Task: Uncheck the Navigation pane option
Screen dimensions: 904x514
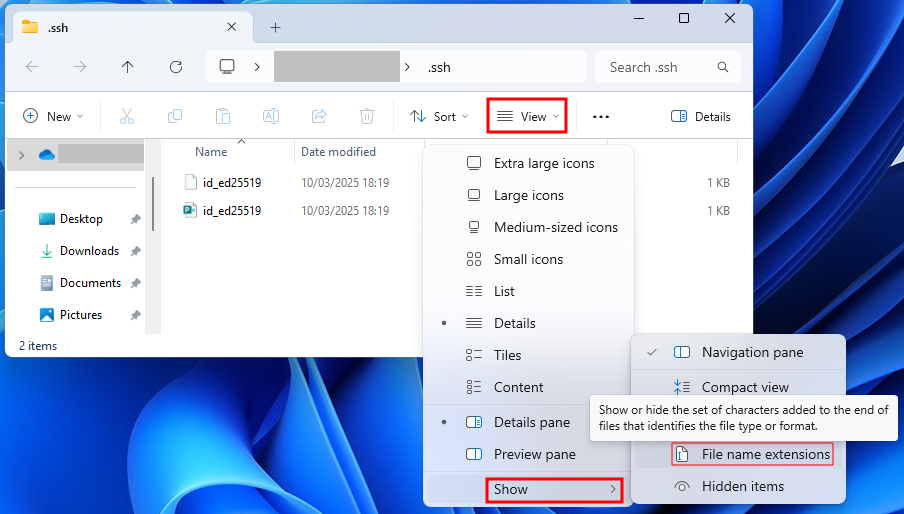Action: click(751, 352)
